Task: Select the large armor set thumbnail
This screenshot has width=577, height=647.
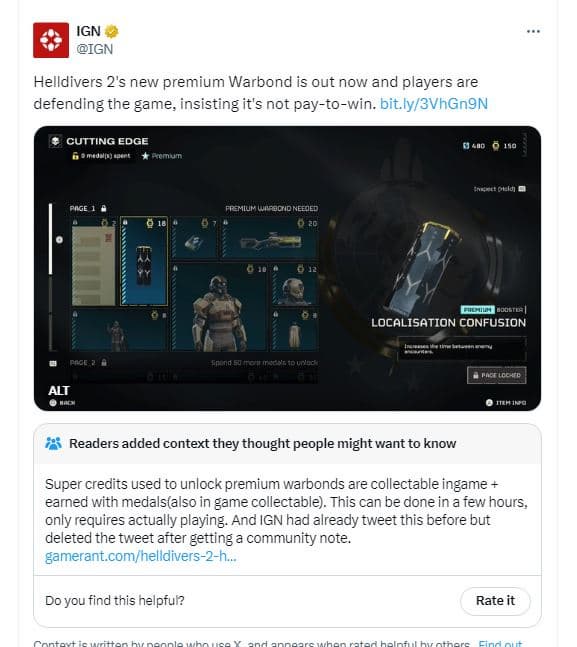Action: pyautogui.click(x=219, y=307)
